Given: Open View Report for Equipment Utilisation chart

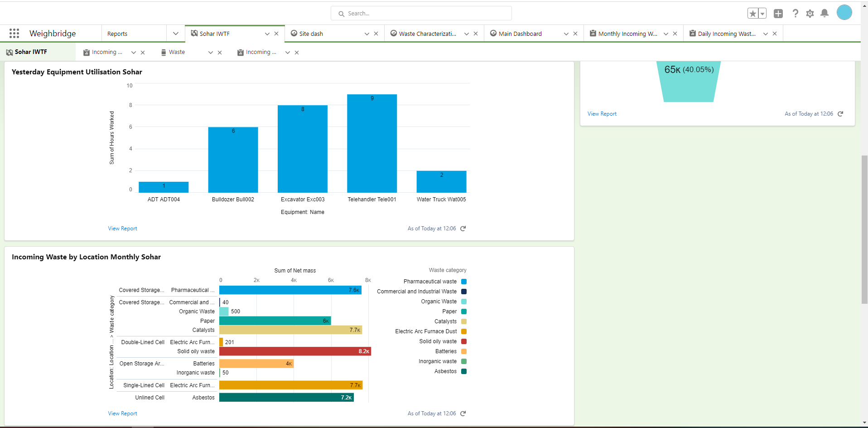Looking at the screenshot, I should coord(122,229).
